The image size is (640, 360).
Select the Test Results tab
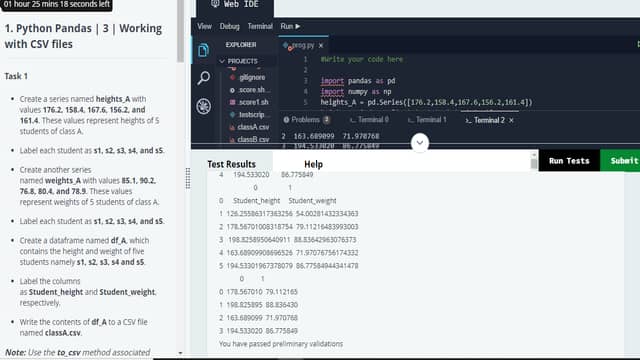click(231, 164)
